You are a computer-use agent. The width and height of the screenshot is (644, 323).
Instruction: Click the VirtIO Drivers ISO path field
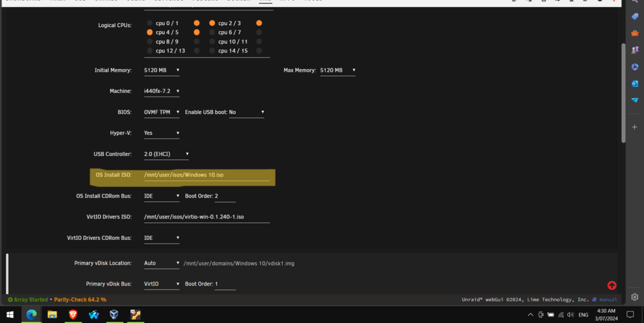[207, 217]
